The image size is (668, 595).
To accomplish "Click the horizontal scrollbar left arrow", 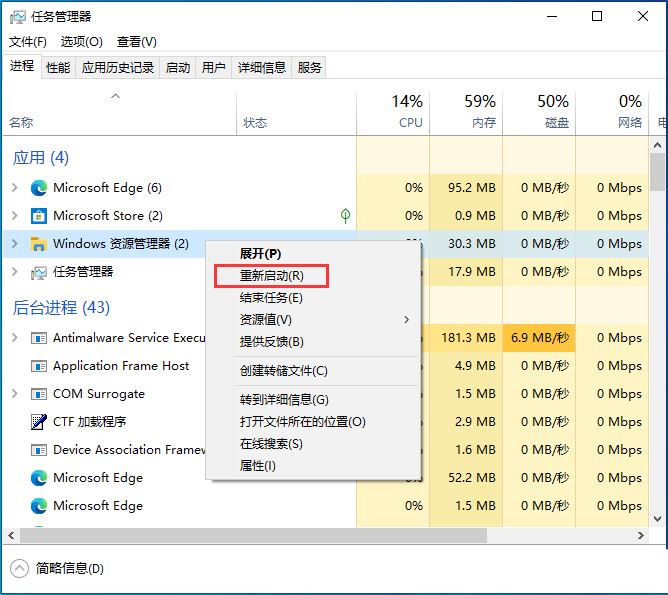I will tap(11, 536).
